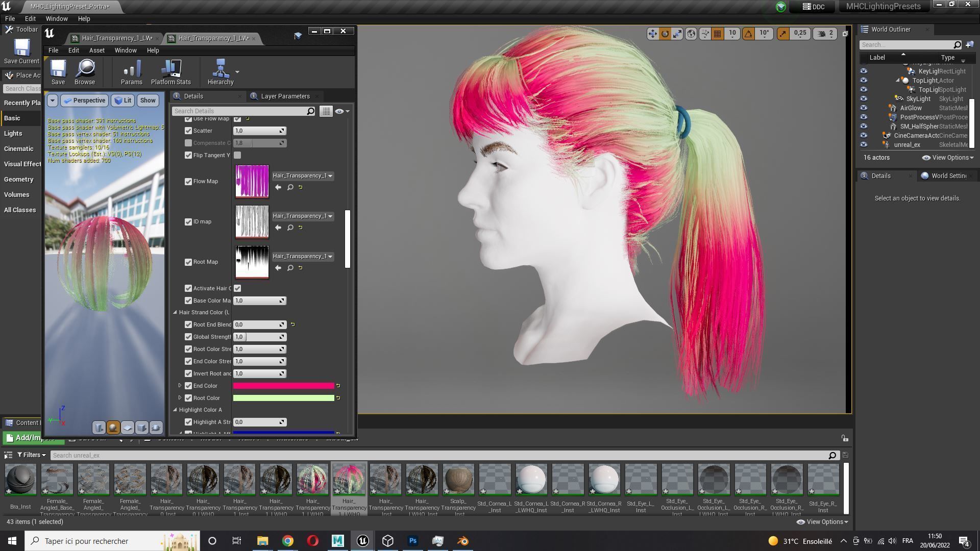
Task: Reset Root Map texture to default
Action: [301, 268]
